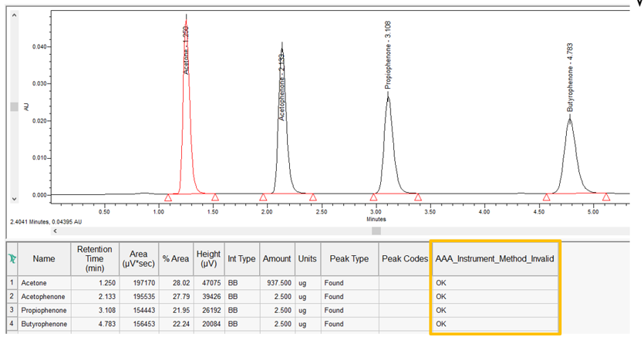Select the Acetone peak start triangle marker
644x340 pixels.
(168, 198)
